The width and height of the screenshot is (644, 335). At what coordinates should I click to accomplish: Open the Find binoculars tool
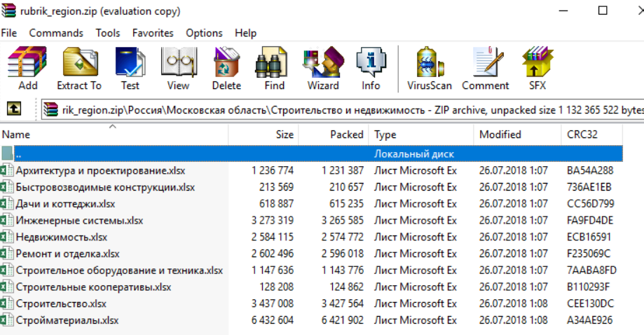(x=274, y=69)
